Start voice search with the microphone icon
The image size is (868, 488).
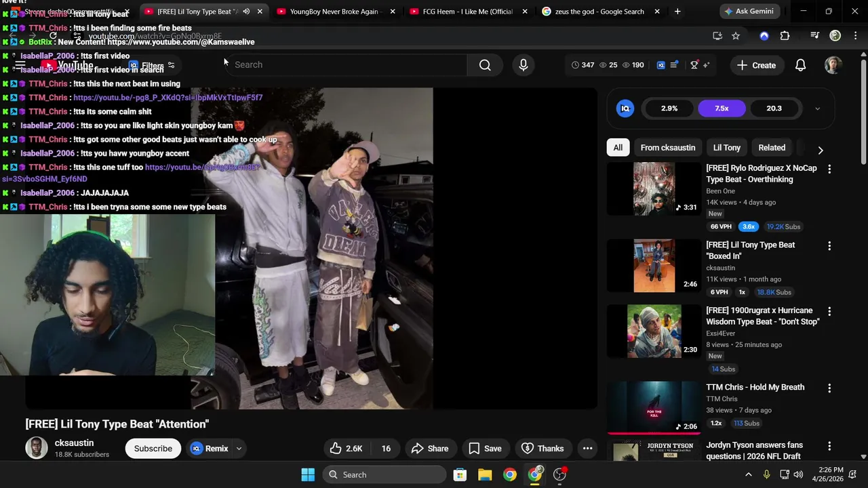(x=523, y=65)
